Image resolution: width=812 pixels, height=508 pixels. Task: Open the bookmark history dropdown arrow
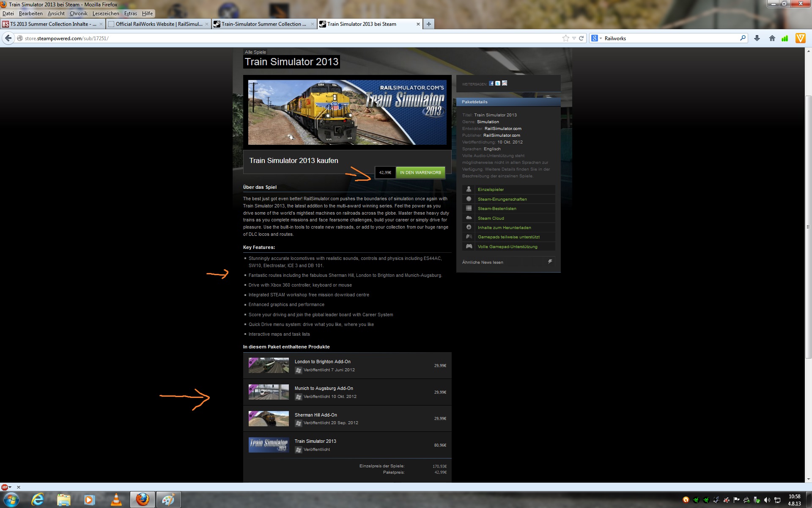(x=574, y=38)
